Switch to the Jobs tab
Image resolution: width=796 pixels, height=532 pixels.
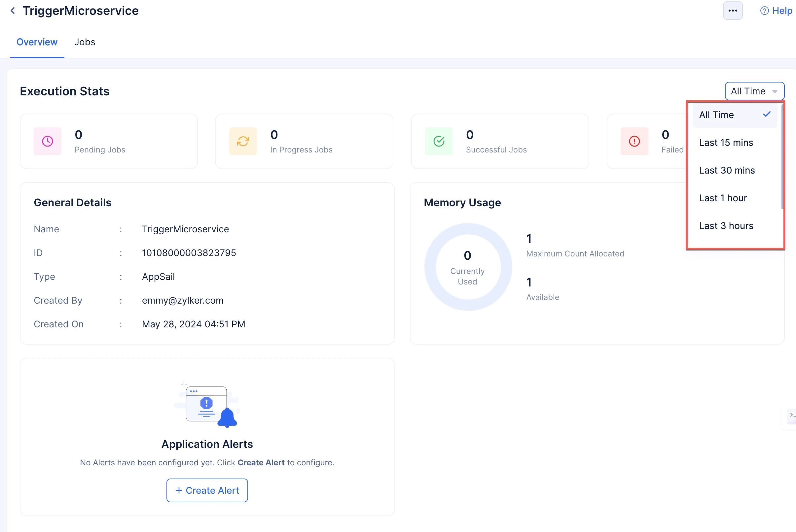[85, 42]
